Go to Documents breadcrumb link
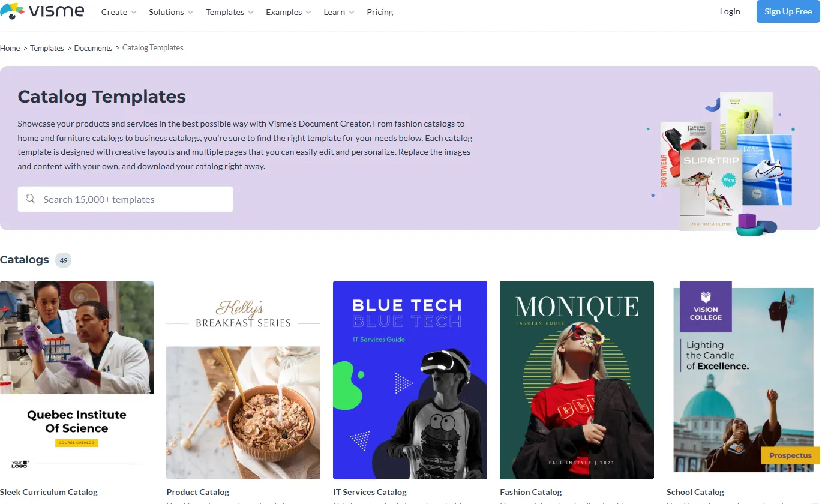822x504 pixels. (x=93, y=48)
